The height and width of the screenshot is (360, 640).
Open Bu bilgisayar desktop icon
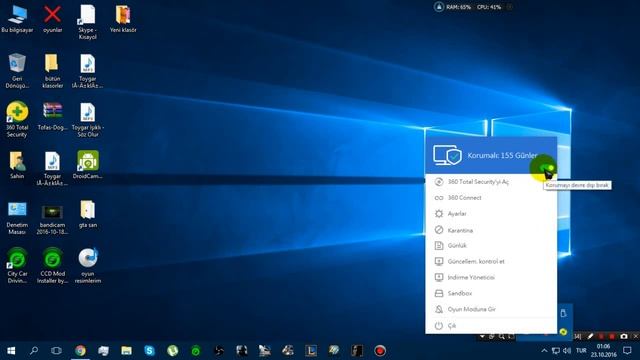pyautogui.click(x=17, y=19)
